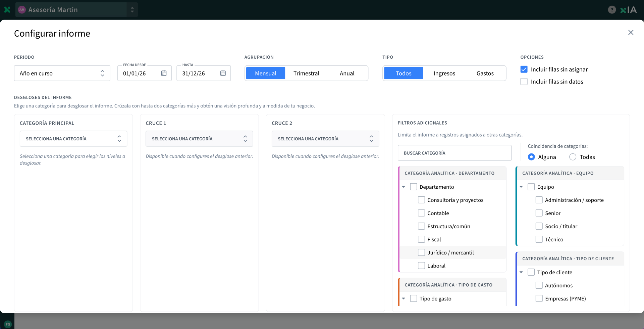The width and height of the screenshot is (644, 329).
Task: Select Alguna category match option
Action: [531, 157]
